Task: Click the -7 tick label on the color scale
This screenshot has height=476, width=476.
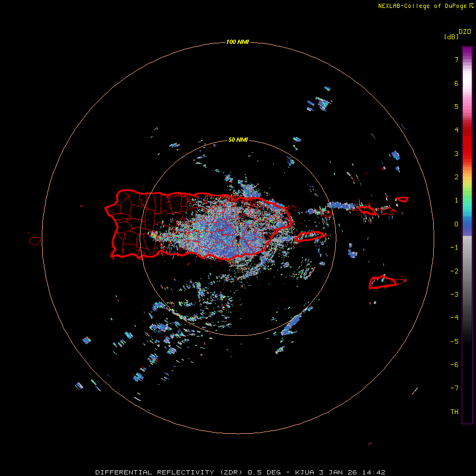Action: coord(454,388)
